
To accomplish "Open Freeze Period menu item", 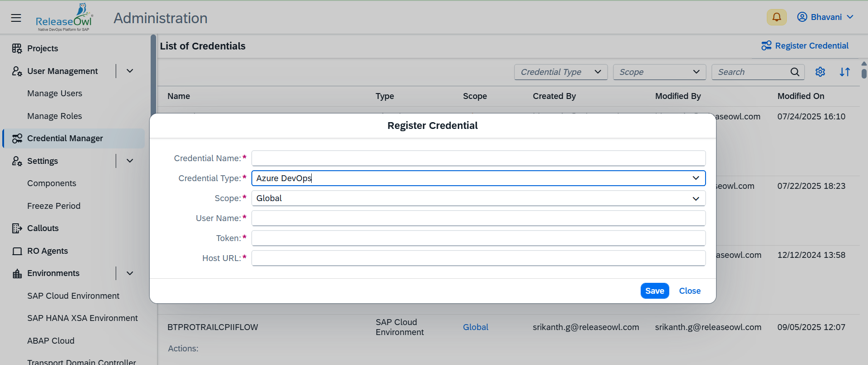I will (54, 206).
